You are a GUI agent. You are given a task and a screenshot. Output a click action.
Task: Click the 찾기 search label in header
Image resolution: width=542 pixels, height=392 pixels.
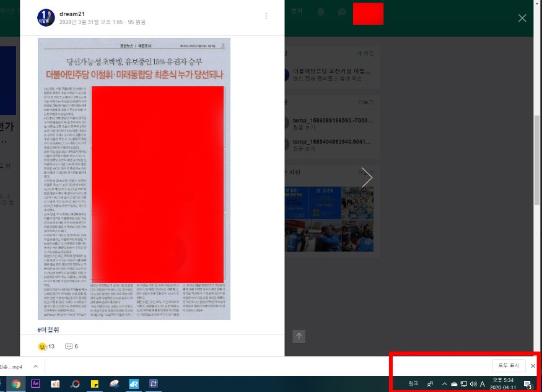tap(297, 11)
